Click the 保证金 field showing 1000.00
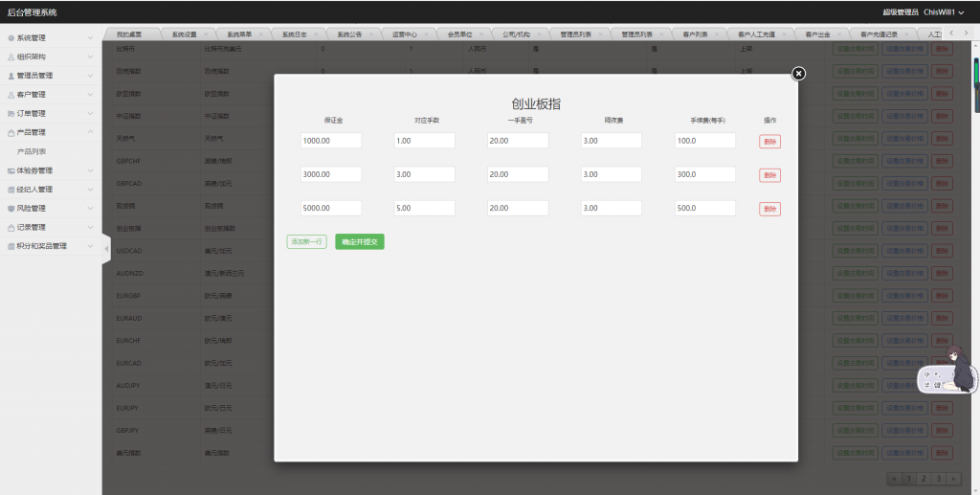This screenshot has width=980, height=495. click(330, 141)
